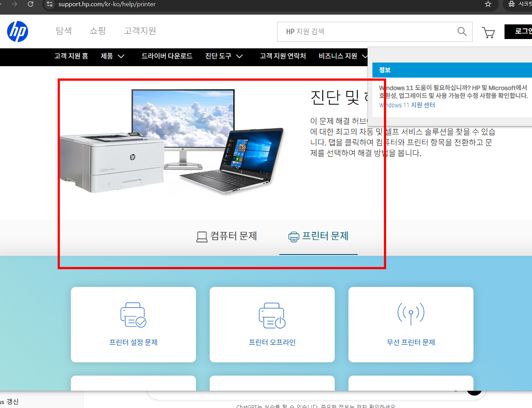Go to 고객 지원 홈
Screen dimensions: 532x408
(71, 56)
